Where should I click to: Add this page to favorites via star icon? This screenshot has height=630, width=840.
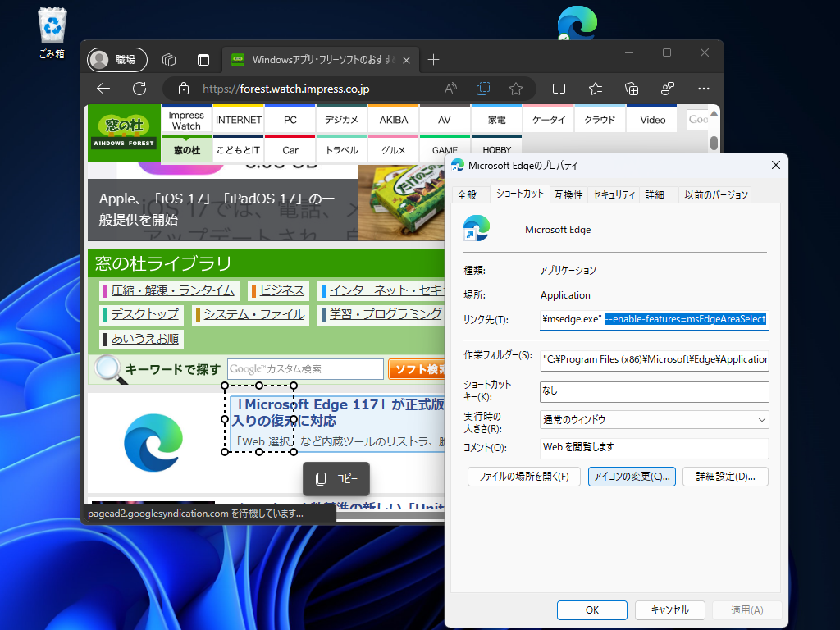(514, 88)
